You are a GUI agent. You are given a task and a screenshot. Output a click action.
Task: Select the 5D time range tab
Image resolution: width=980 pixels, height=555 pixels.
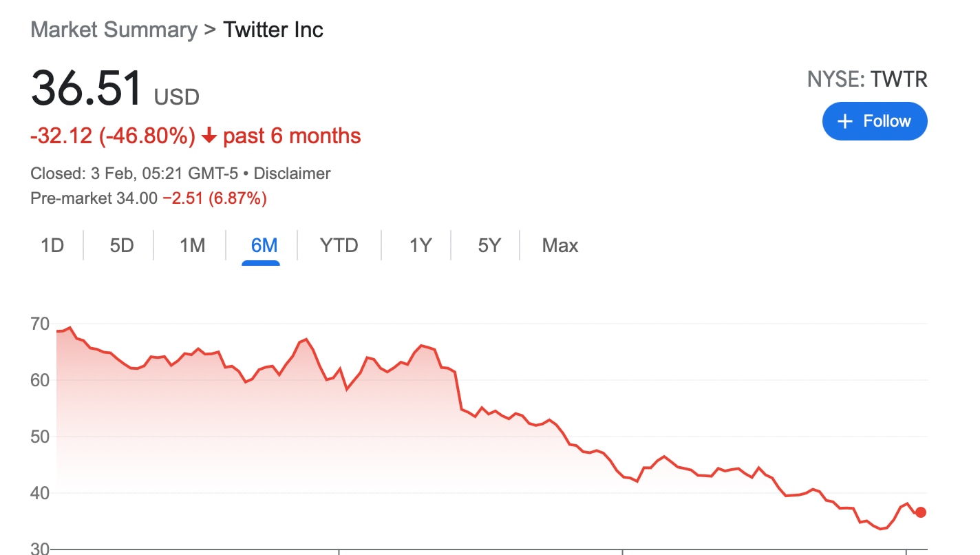(x=122, y=246)
